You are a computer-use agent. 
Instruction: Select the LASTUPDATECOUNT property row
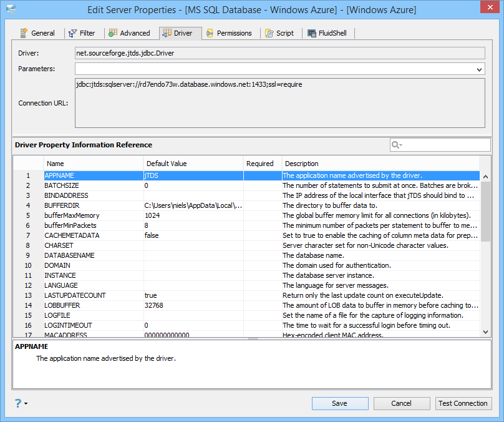coord(246,295)
